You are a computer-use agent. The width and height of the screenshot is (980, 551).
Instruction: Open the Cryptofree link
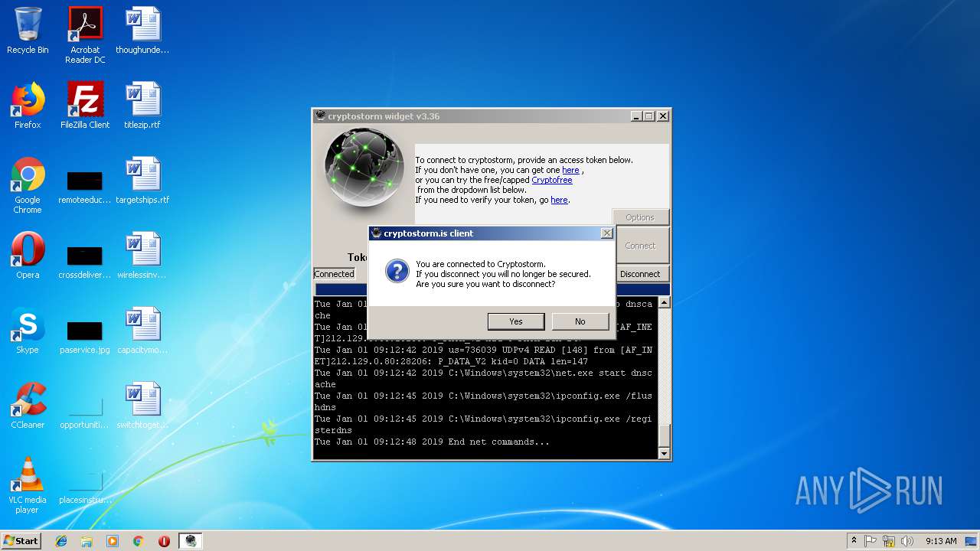click(x=551, y=180)
